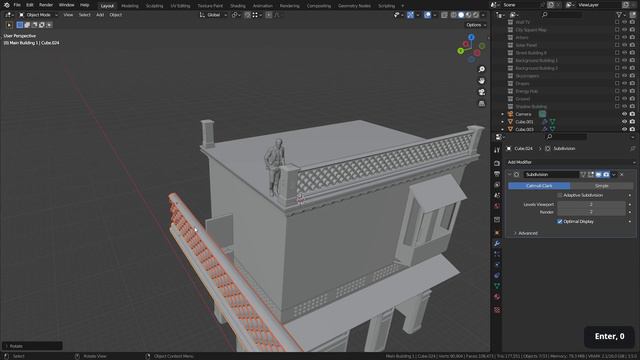Image resolution: width=640 pixels, height=360 pixels.
Task: Toggle modifier show in render button
Action: [606, 174]
